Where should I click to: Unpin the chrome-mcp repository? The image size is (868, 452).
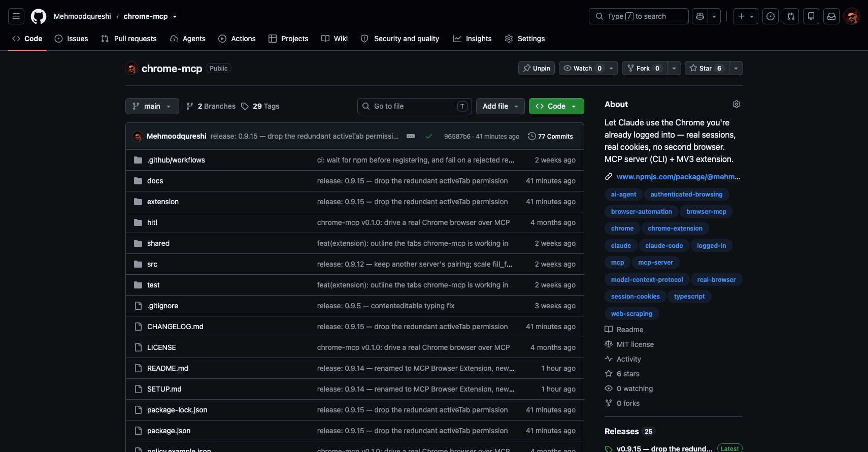(x=537, y=68)
